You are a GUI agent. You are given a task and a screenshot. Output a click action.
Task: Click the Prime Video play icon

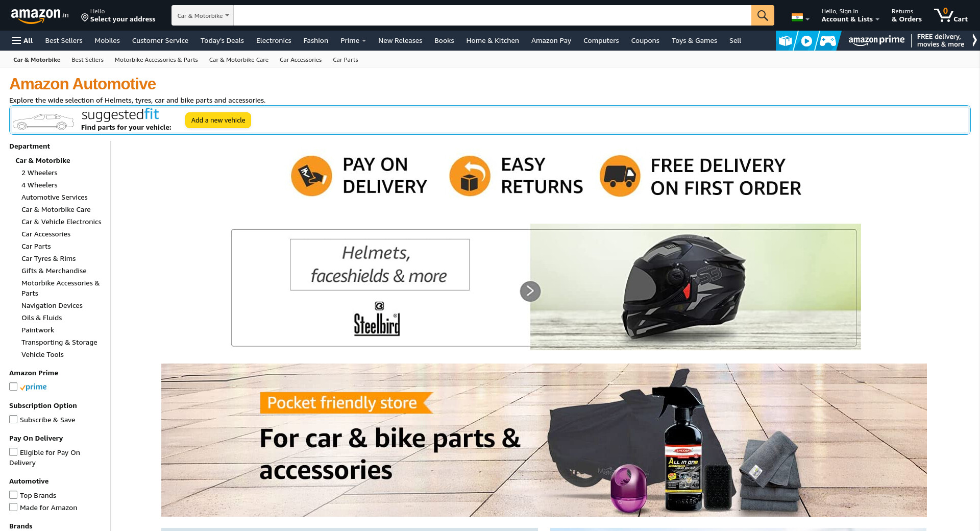pos(806,41)
